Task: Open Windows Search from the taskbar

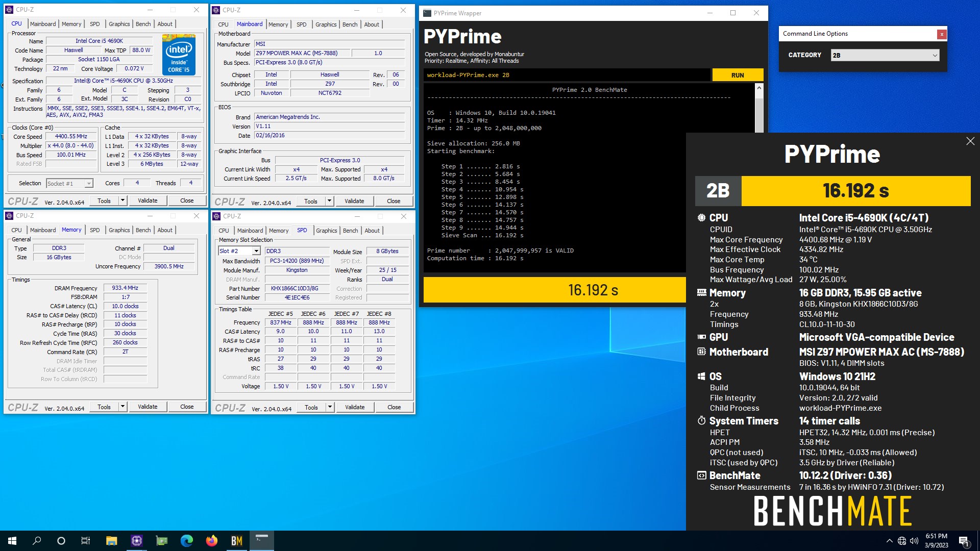Action: point(37,541)
